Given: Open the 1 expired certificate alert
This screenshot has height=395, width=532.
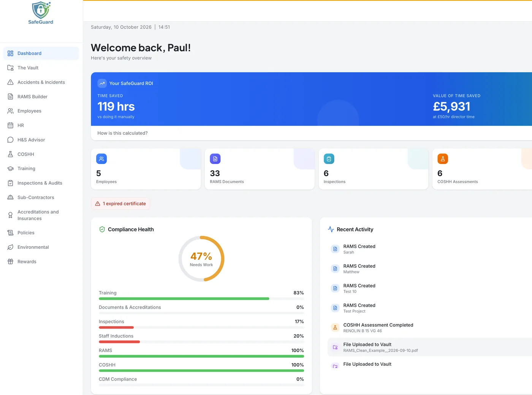Looking at the screenshot, I should point(120,204).
